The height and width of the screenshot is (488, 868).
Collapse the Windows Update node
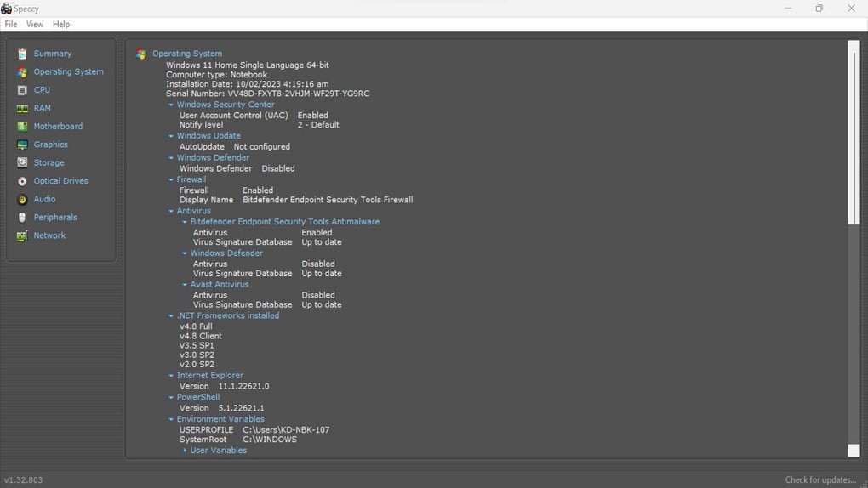click(171, 136)
